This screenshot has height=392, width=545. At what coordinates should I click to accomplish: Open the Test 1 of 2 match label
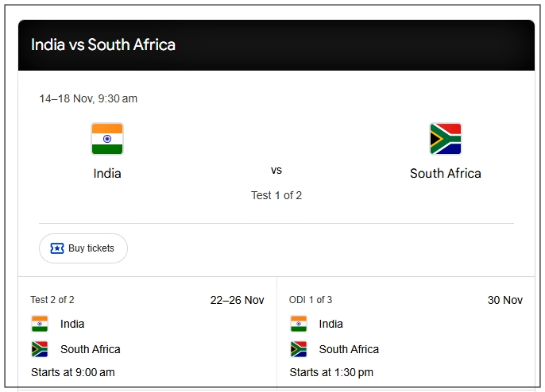tap(276, 195)
